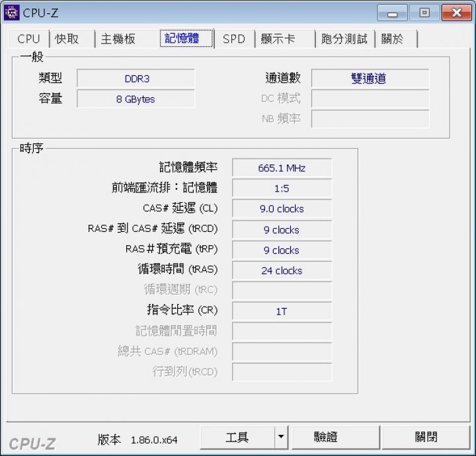
Task: Expand the 工具 dropdown arrow
Action: (x=281, y=437)
